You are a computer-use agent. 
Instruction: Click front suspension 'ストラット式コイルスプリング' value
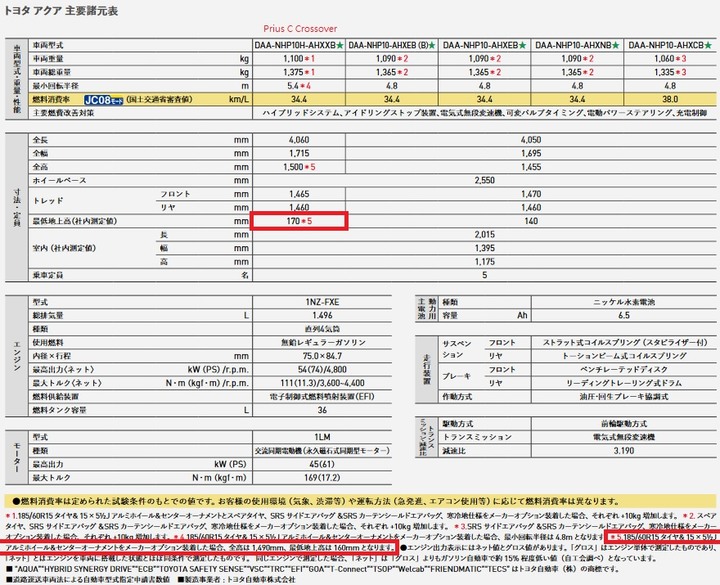pos(625,343)
